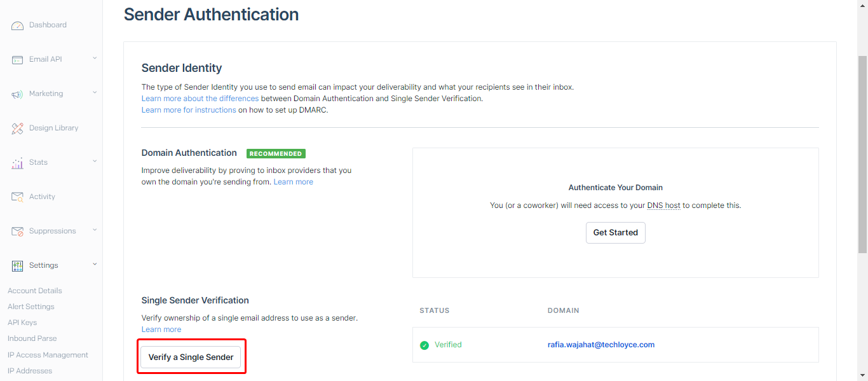The width and height of the screenshot is (868, 381).
Task: Open Dashboard from the sidebar
Action: 48,25
